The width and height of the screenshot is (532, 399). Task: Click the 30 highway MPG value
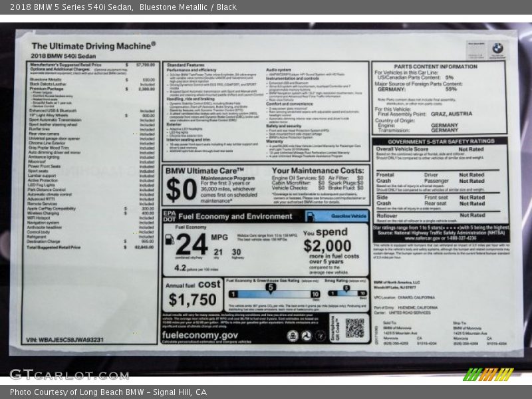(237, 252)
